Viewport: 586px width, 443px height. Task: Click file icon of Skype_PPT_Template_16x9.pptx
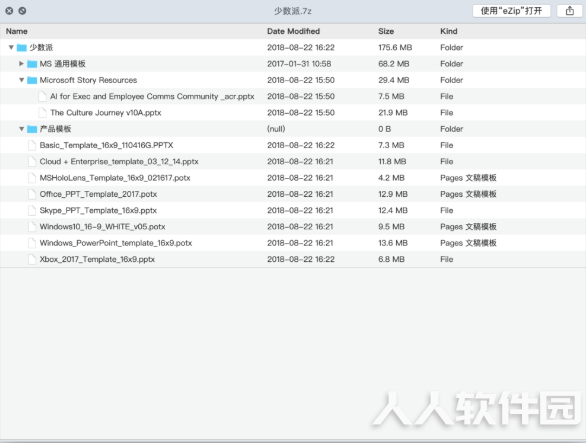(x=32, y=210)
